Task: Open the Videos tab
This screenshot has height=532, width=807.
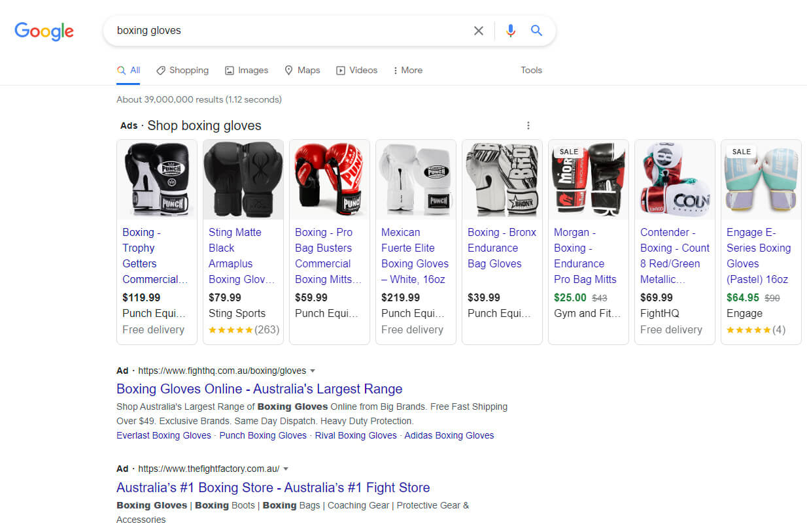Action: tap(356, 71)
